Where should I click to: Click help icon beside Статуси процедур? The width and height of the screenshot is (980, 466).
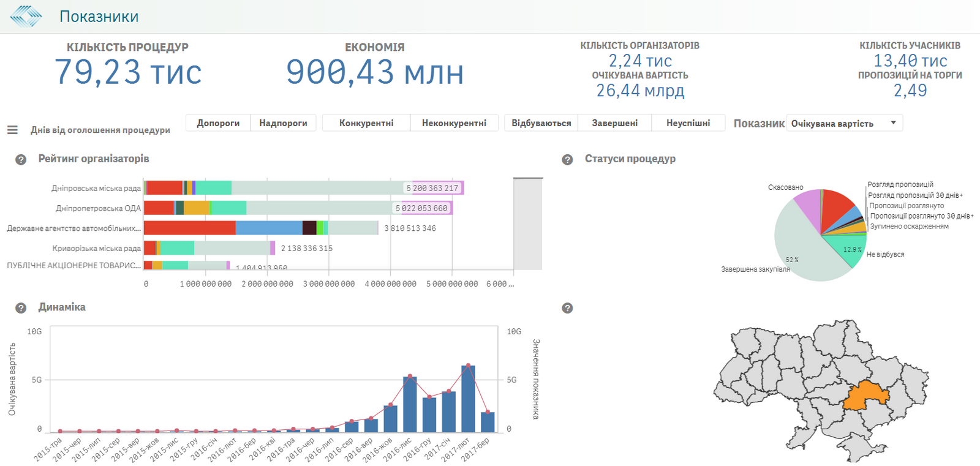pyautogui.click(x=567, y=160)
